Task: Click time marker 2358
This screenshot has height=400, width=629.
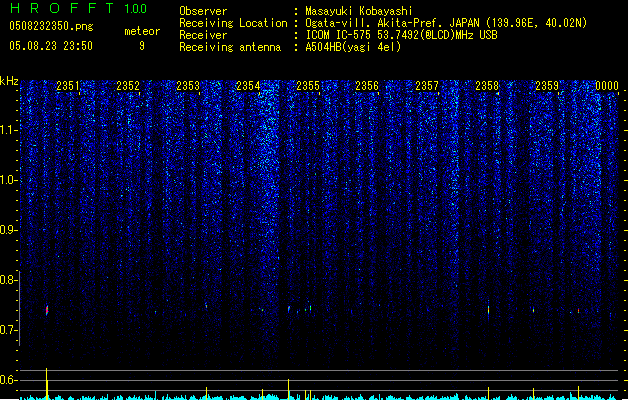Action: (487, 86)
